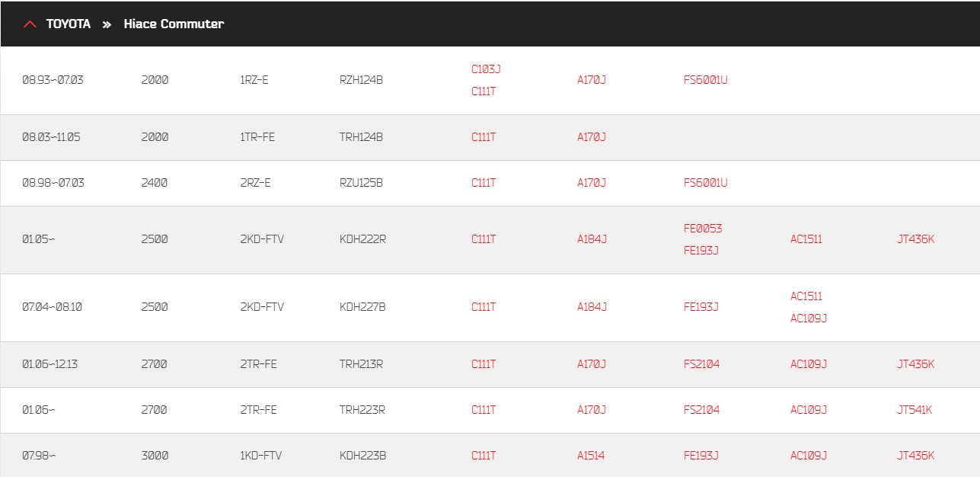
Task: Open AC109J link in KDH227B row
Action: point(808,318)
